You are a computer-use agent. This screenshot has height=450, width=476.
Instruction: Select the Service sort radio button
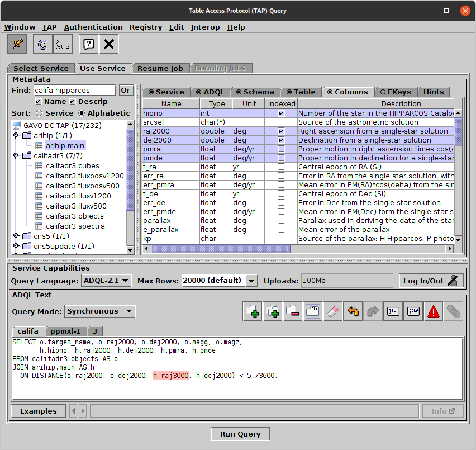click(x=39, y=113)
